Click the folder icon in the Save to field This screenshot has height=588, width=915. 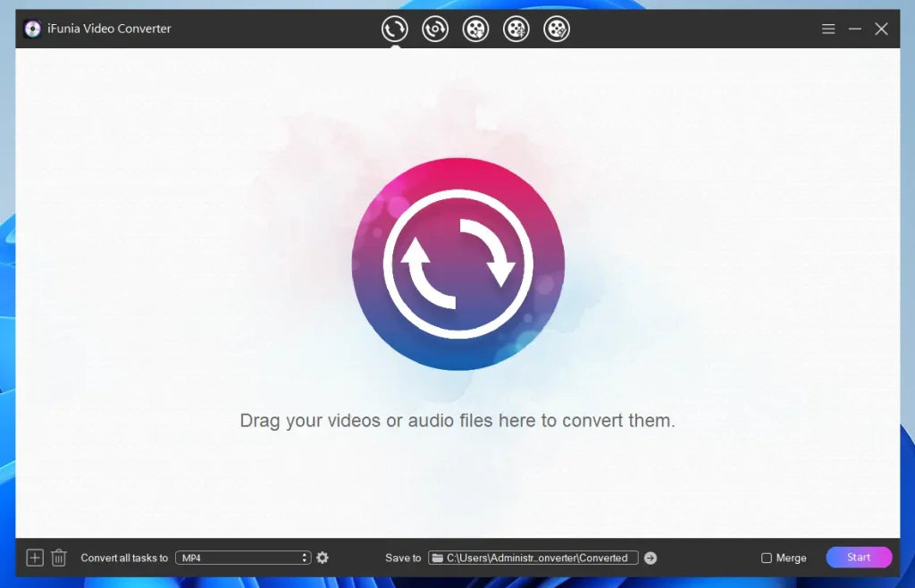[x=436, y=557]
